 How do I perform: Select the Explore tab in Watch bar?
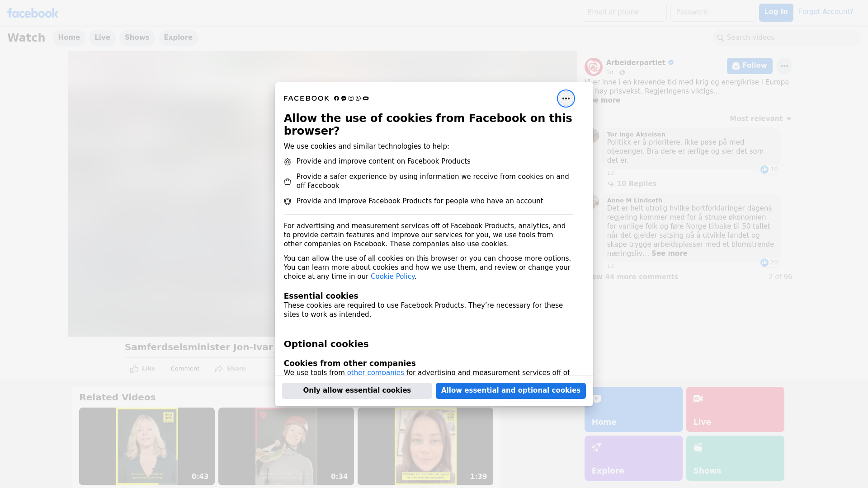click(x=178, y=38)
